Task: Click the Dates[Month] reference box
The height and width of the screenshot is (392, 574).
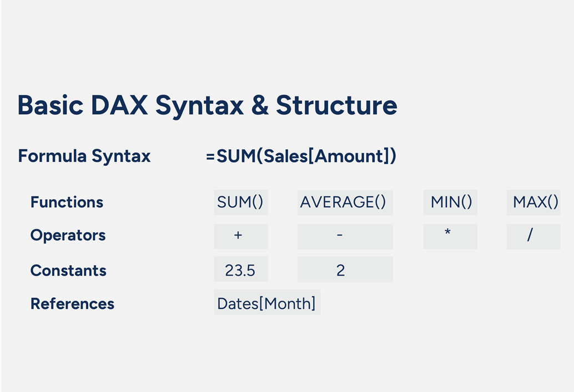Action: point(267,303)
